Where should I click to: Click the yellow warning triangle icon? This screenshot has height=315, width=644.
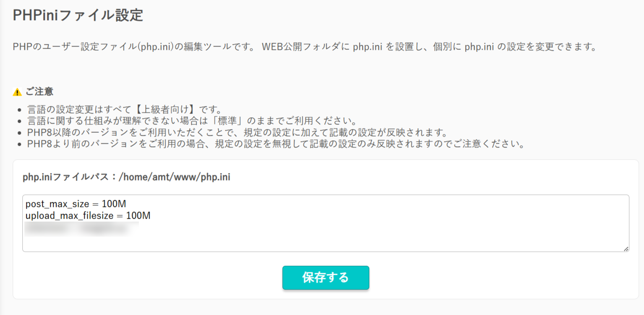click(17, 92)
